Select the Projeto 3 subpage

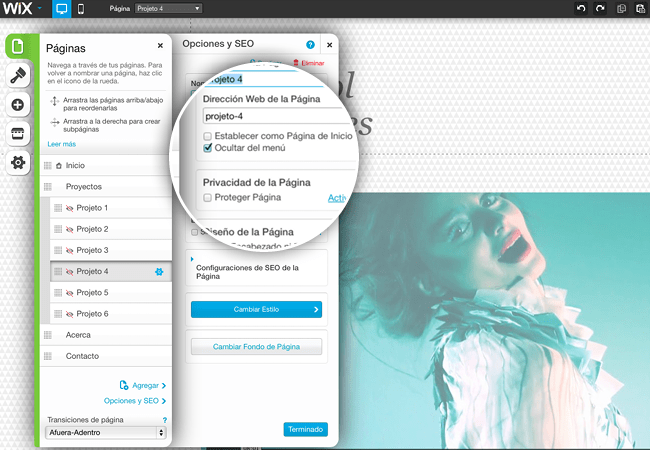[x=111, y=250]
